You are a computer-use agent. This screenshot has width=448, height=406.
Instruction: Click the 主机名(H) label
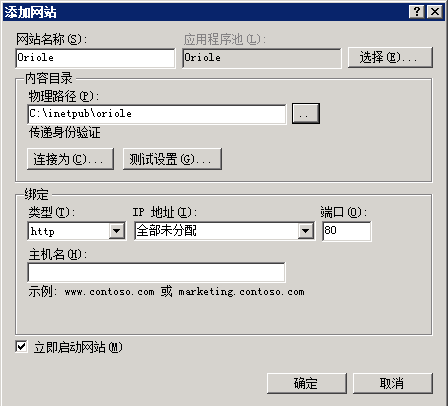coord(58,255)
